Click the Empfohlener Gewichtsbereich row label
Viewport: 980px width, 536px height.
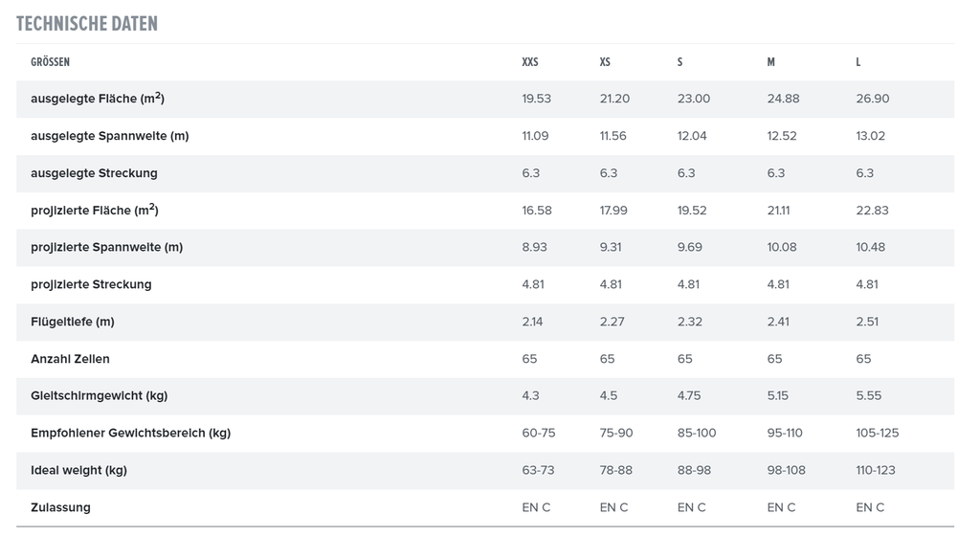point(130,433)
